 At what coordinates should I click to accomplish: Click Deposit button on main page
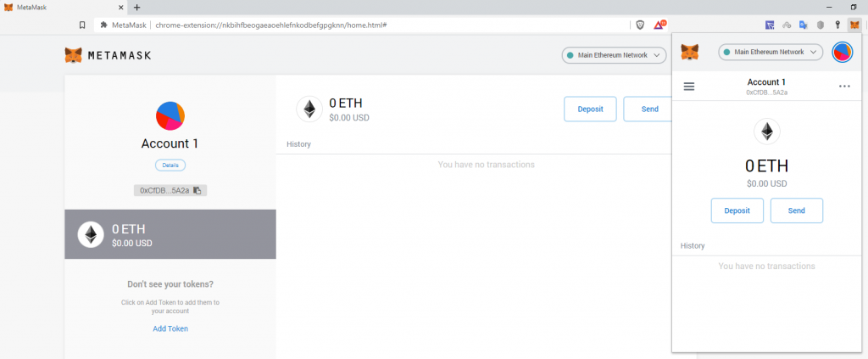[590, 109]
